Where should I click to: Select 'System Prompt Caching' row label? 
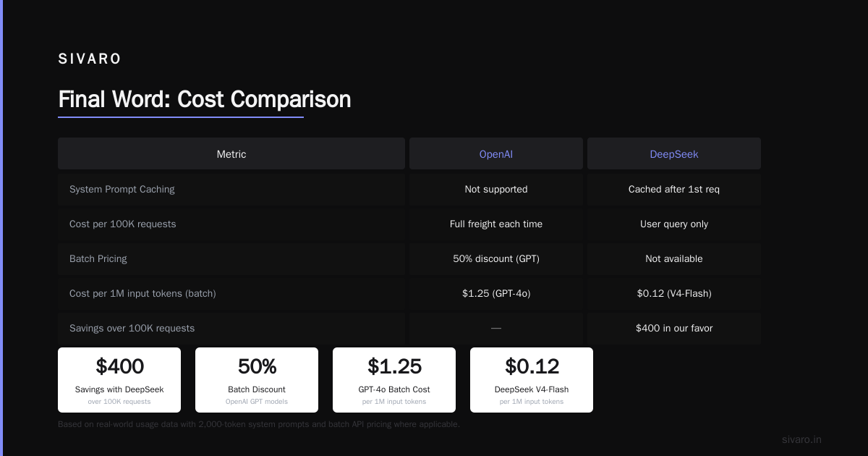point(122,189)
